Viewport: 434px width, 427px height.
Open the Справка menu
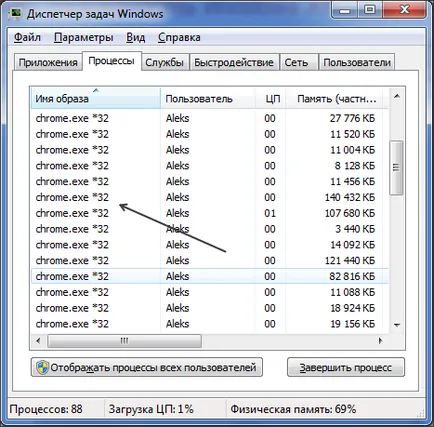click(x=179, y=37)
